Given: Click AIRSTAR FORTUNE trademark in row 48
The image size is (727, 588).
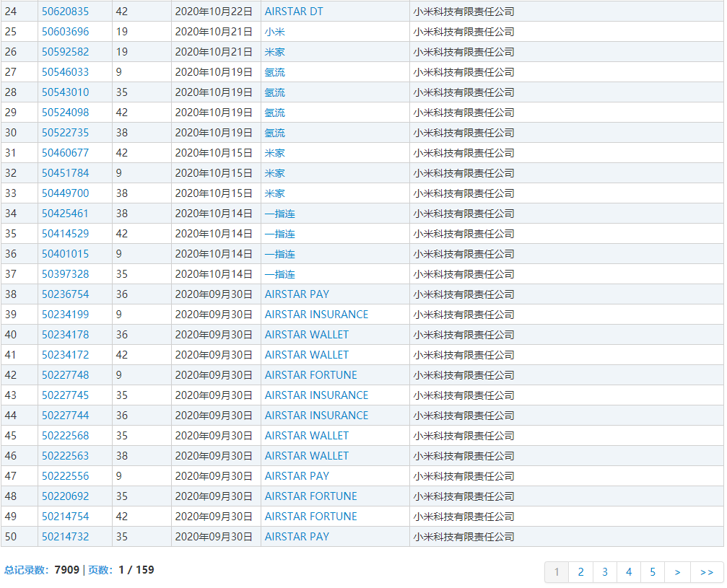Looking at the screenshot, I should point(311,496).
